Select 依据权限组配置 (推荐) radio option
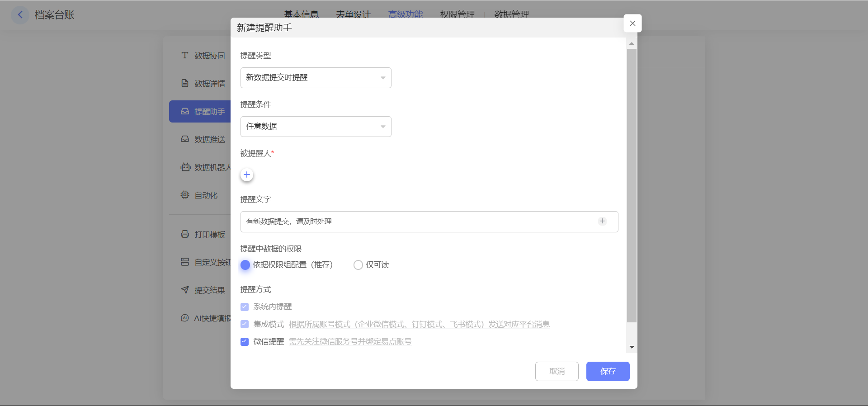Image resolution: width=868 pixels, height=406 pixels. 245,265
